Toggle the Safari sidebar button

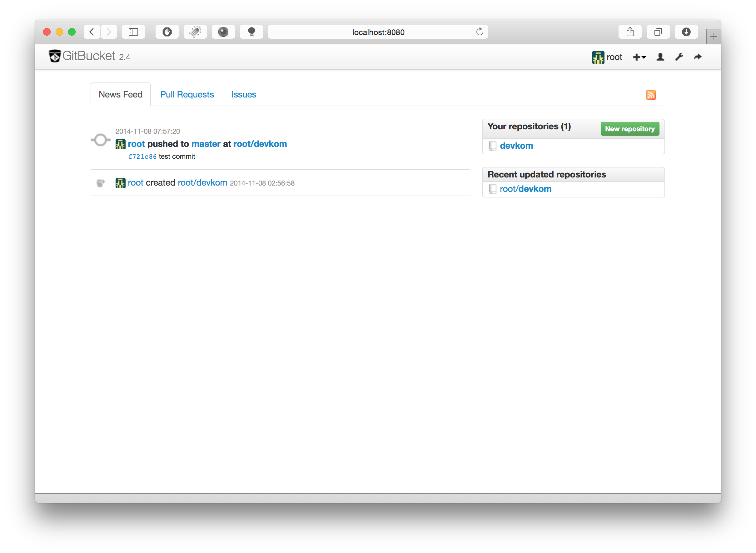pos(133,32)
